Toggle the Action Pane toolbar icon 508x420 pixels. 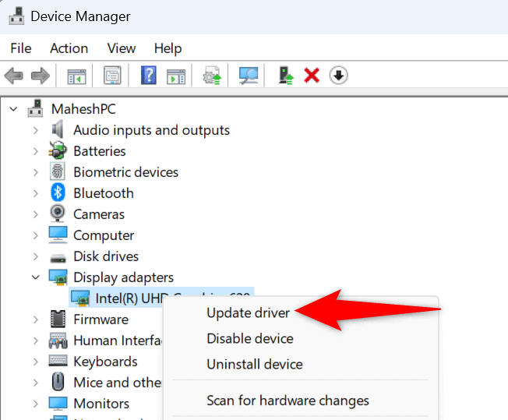click(x=176, y=76)
